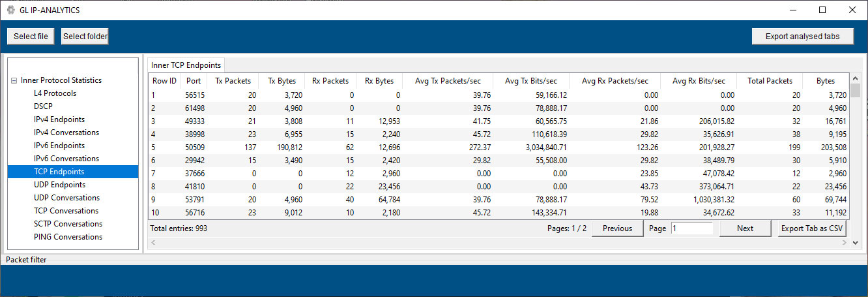Select L4 Protocols in the tree

55,93
